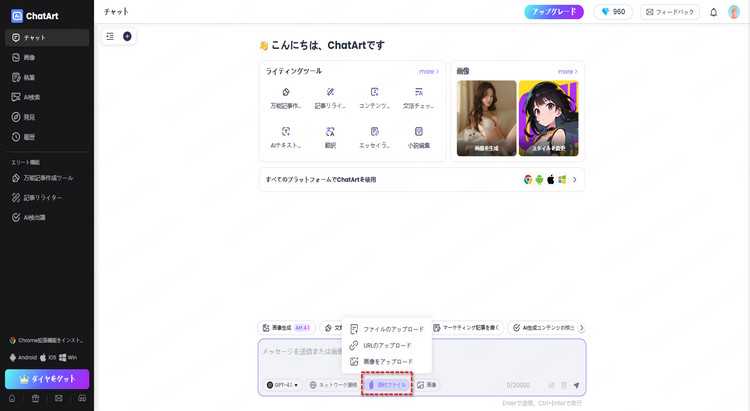Click the ダイヤをゲット button
Viewport: 750px width, 411px height.
[47, 379]
